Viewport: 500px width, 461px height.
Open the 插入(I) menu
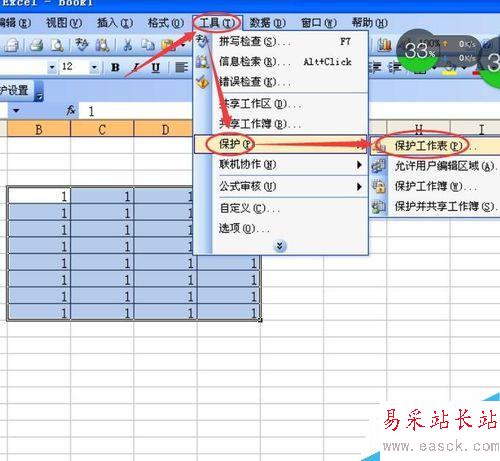(115, 23)
